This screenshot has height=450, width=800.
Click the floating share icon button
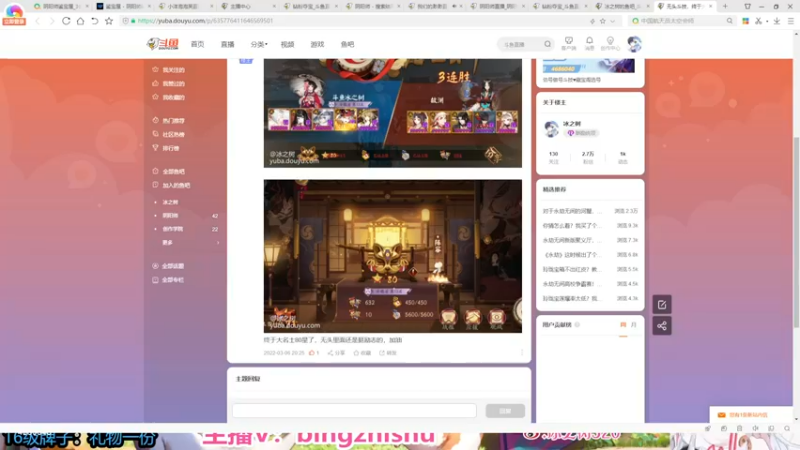[662, 326]
